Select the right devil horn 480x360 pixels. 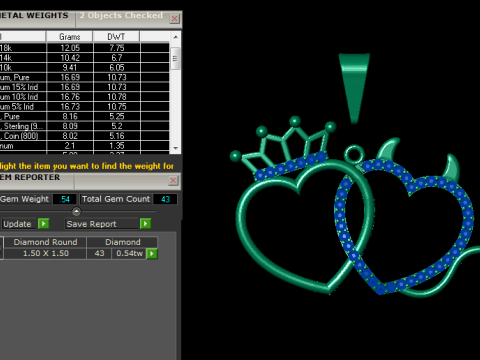click(x=453, y=167)
